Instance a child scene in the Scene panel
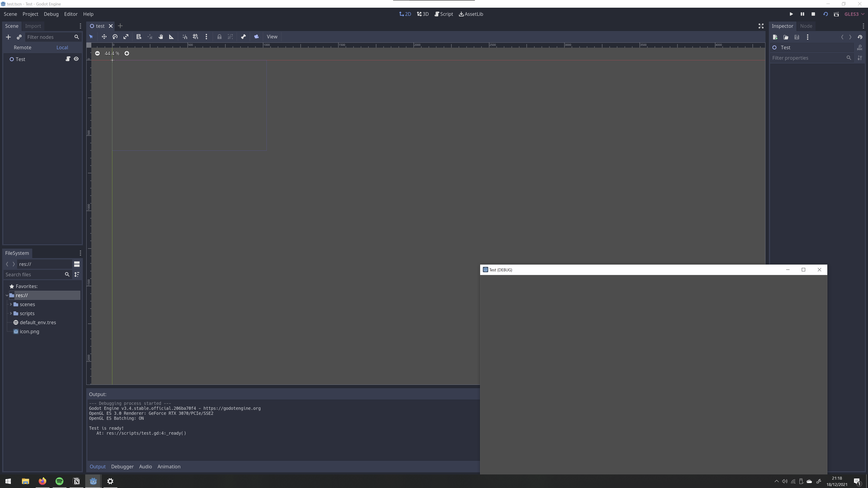Viewport: 868px width, 488px height. [x=19, y=37]
